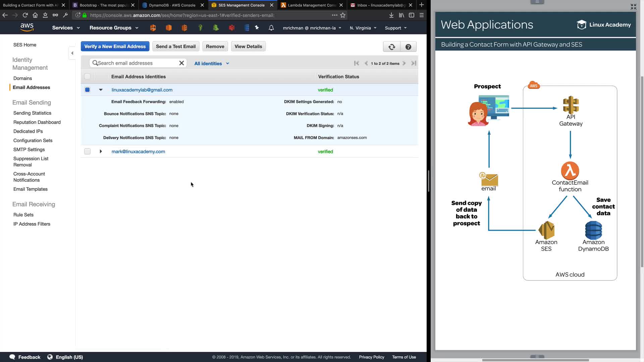Click Verify a New Email Address button
The height and width of the screenshot is (362, 644).
click(115, 47)
